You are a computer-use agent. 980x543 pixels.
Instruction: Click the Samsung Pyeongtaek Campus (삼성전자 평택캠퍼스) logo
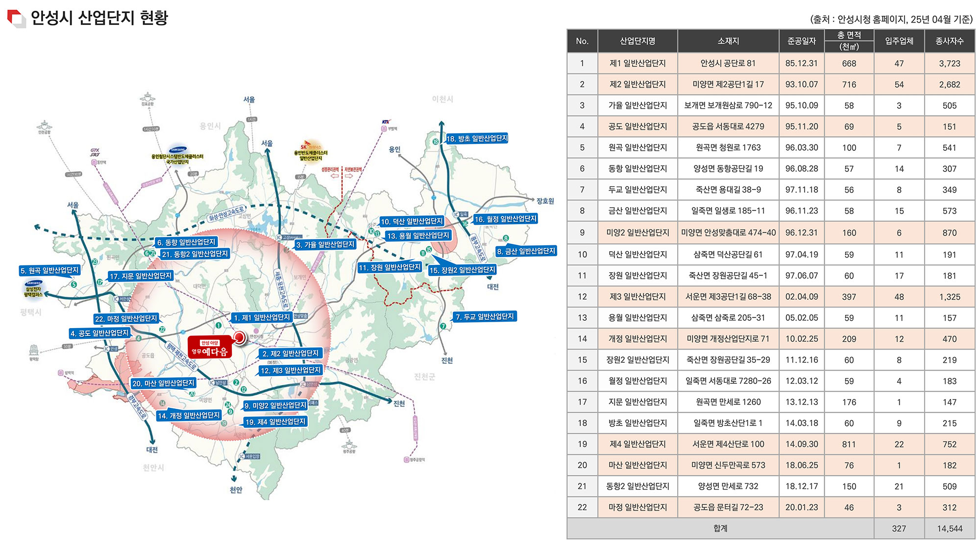(x=33, y=283)
